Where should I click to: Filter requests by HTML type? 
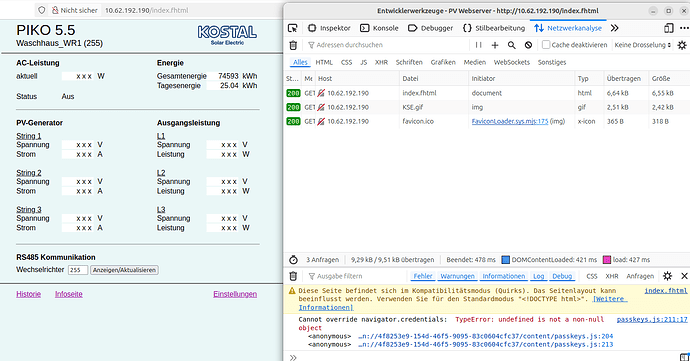(x=324, y=63)
